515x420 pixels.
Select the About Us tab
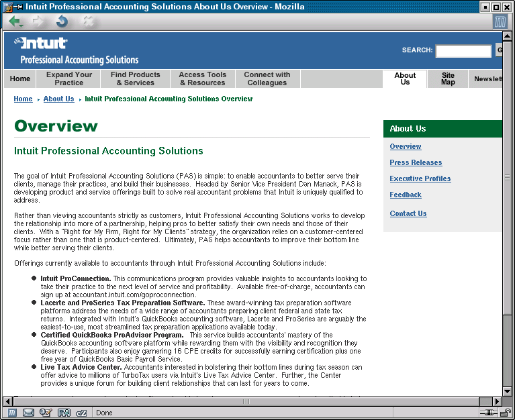tap(405, 79)
